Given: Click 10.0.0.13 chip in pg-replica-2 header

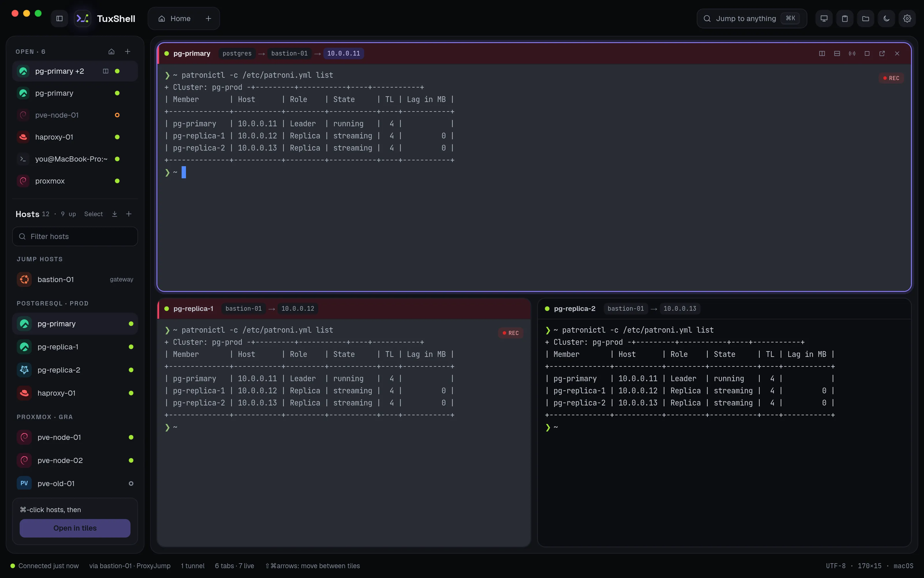Looking at the screenshot, I should 680,308.
